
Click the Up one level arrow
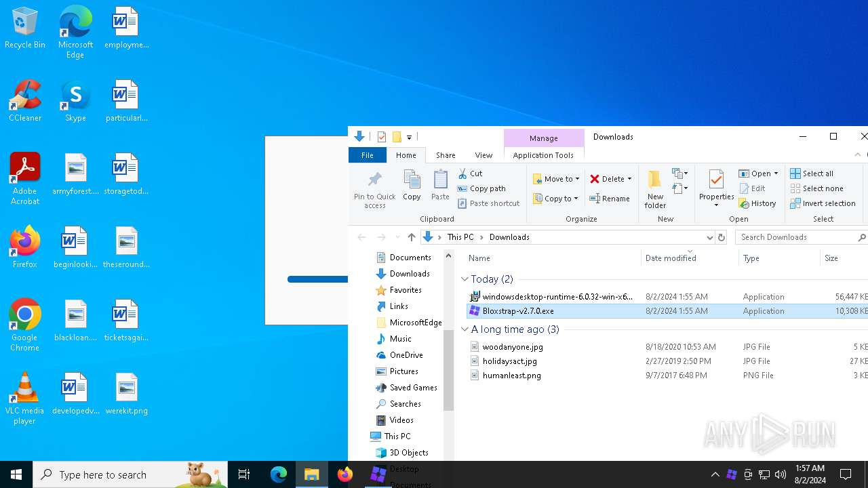(x=412, y=237)
